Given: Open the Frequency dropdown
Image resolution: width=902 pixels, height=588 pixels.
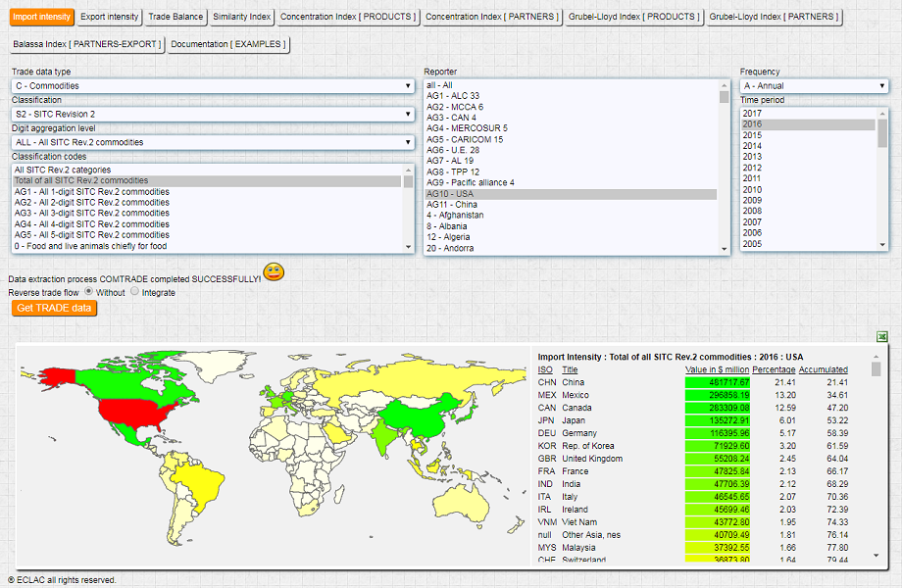Looking at the screenshot, I should pos(814,86).
